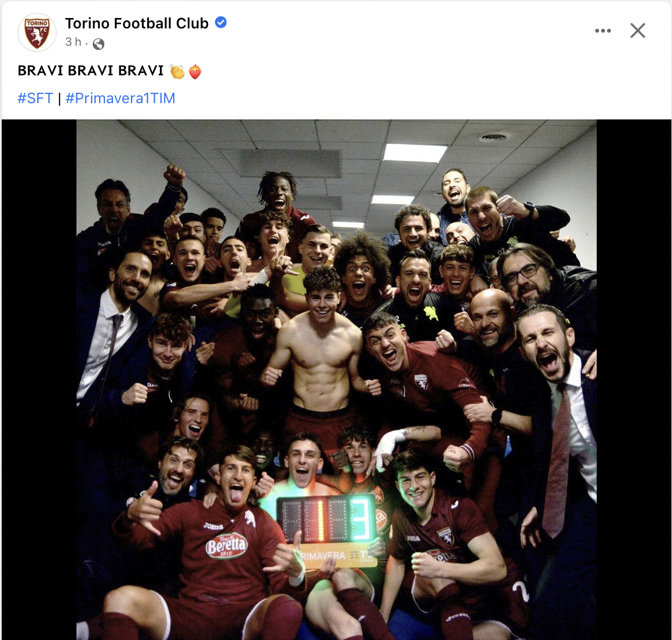This screenshot has height=640, width=672.
Task: Open the Torino Football Club page name
Action: point(137,23)
